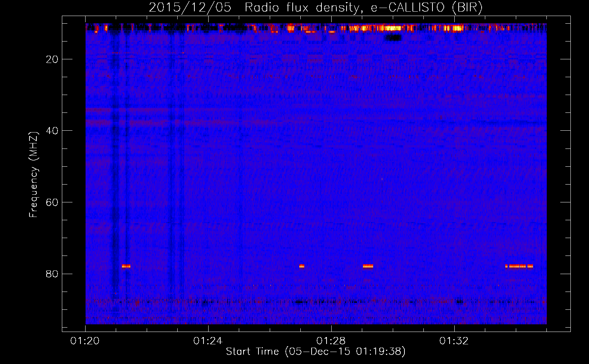Click the 'Frequency (MHZ)' axis label
The height and width of the screenshot is (364, 589).
point(33,175)
